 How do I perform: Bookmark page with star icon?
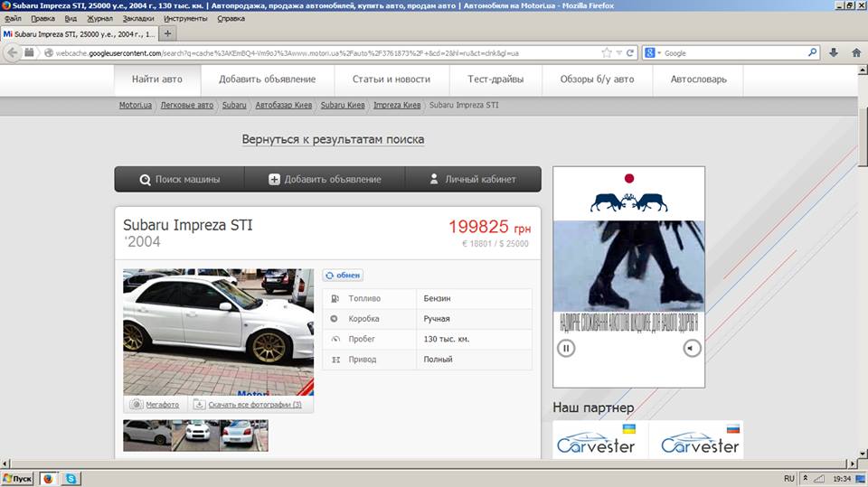point(607,53)
